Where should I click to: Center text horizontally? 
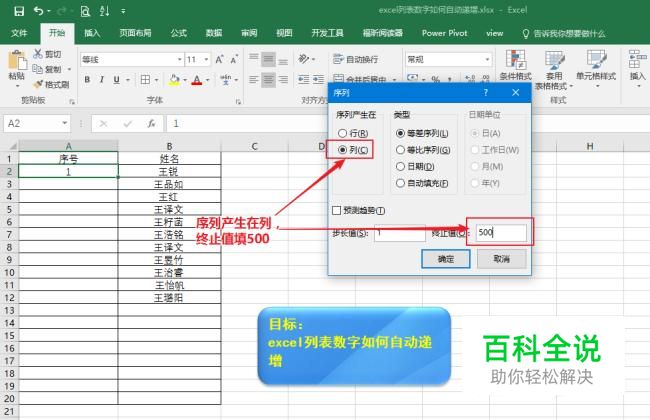tap(268, 79)
